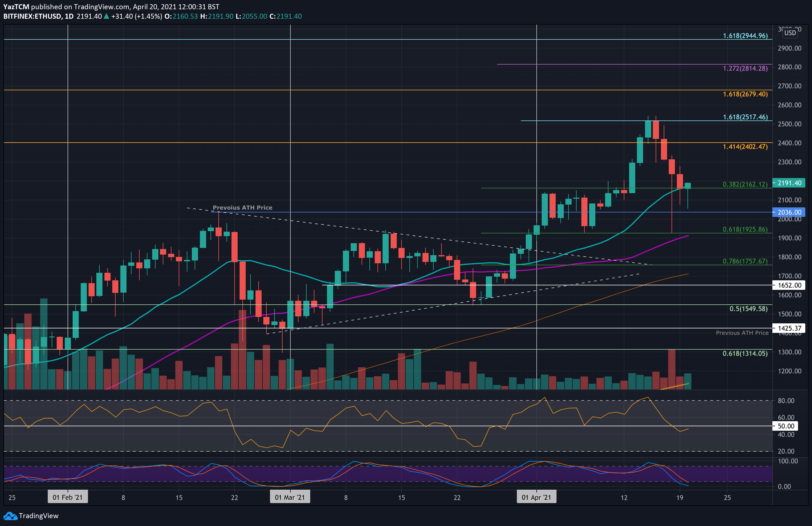Screen dimensions: 812x526
Task: Click the current price tag 2191.40
Action: pyautogui.click(x=789, y=183)
